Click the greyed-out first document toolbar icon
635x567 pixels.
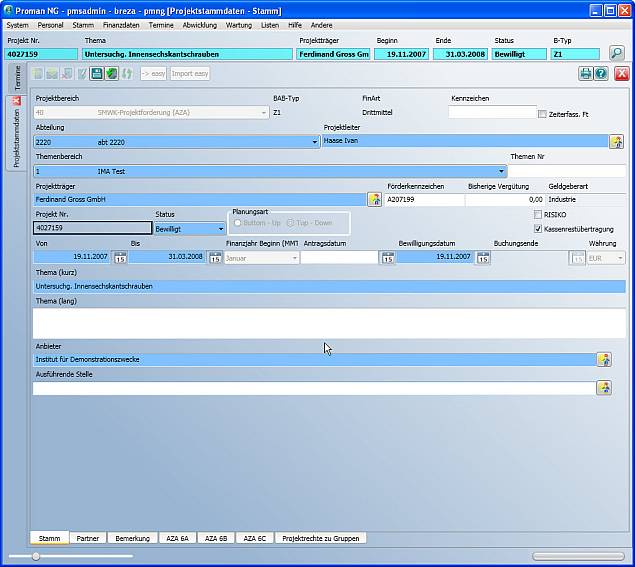click(x=37, y=74)
